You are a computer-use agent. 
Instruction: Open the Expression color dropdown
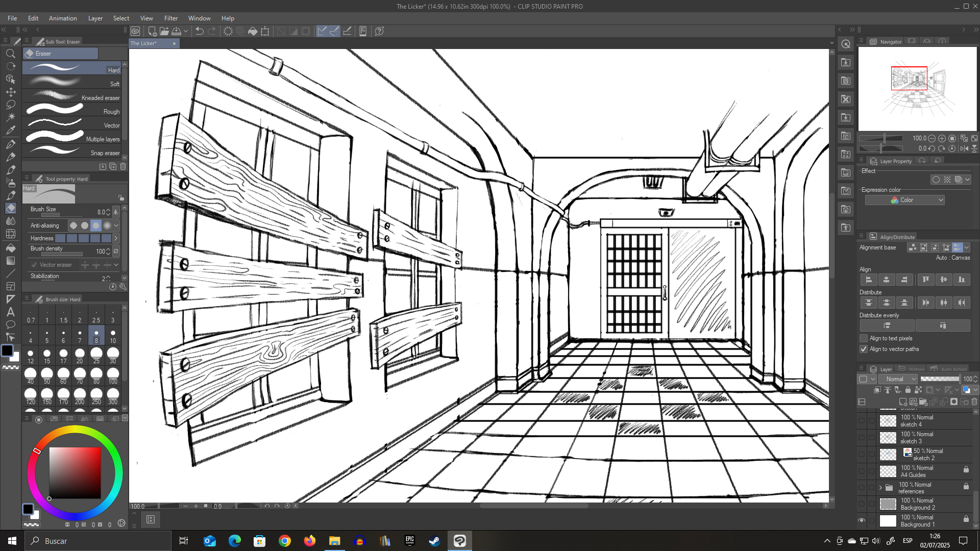[x=904, y=200]
